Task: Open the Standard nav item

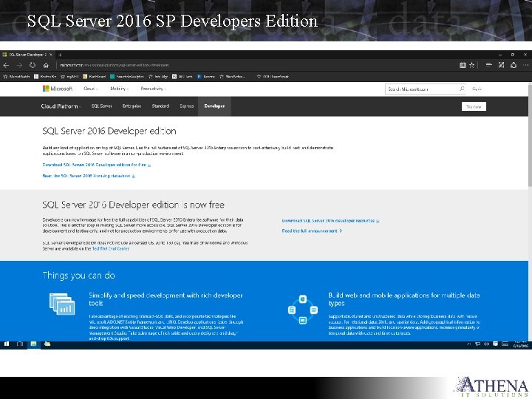Action: pos(160,106)
